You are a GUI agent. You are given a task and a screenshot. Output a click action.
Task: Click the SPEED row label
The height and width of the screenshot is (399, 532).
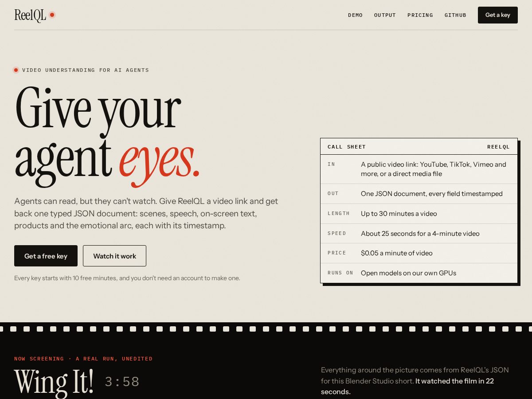point(337,233)
